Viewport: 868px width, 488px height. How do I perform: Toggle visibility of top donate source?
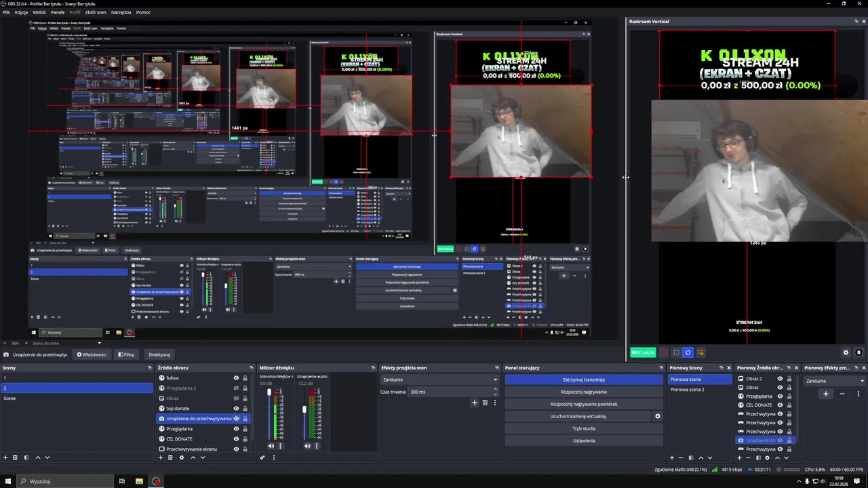pos(236,409)
